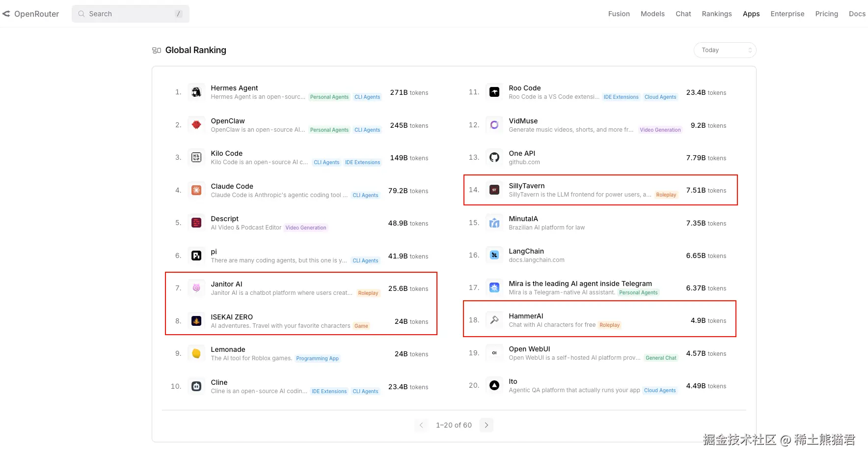Open the LangChain app link
This screenshot has width=868, height=459.
[x=526, y=251]
